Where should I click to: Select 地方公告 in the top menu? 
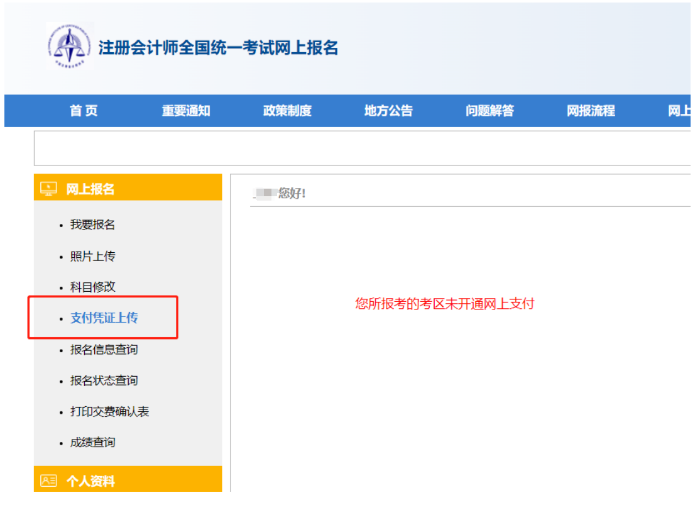pyautogui.click(x=388, y=111)
